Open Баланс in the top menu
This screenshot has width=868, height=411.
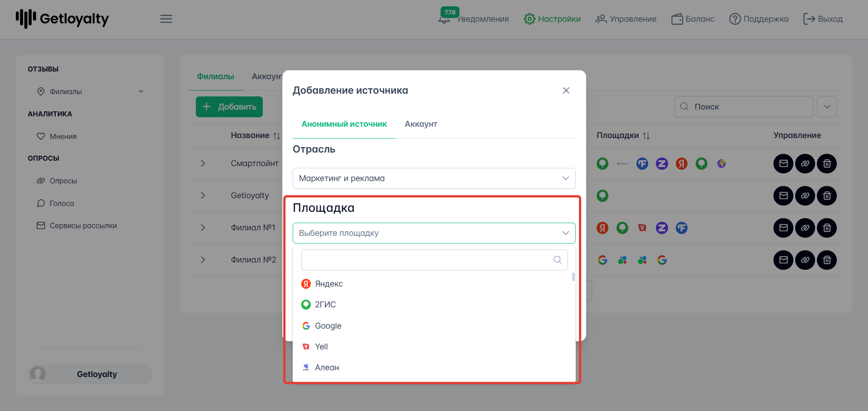[693, 19]
